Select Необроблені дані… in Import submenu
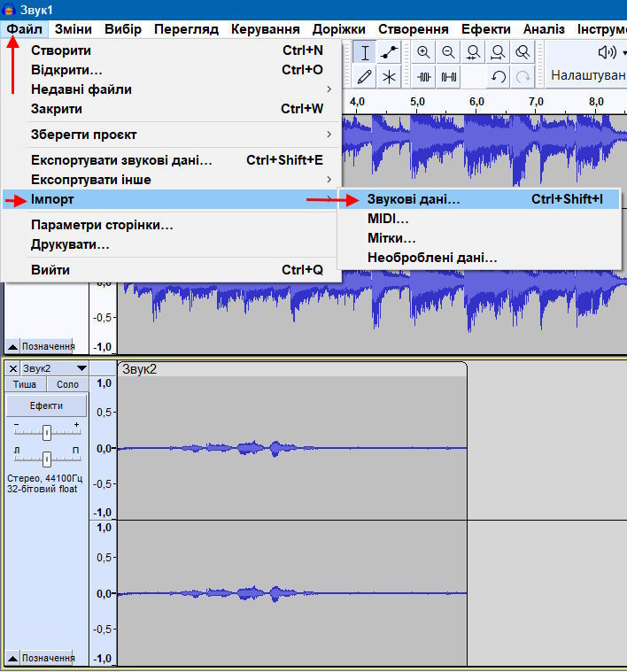 coord(479,258)
